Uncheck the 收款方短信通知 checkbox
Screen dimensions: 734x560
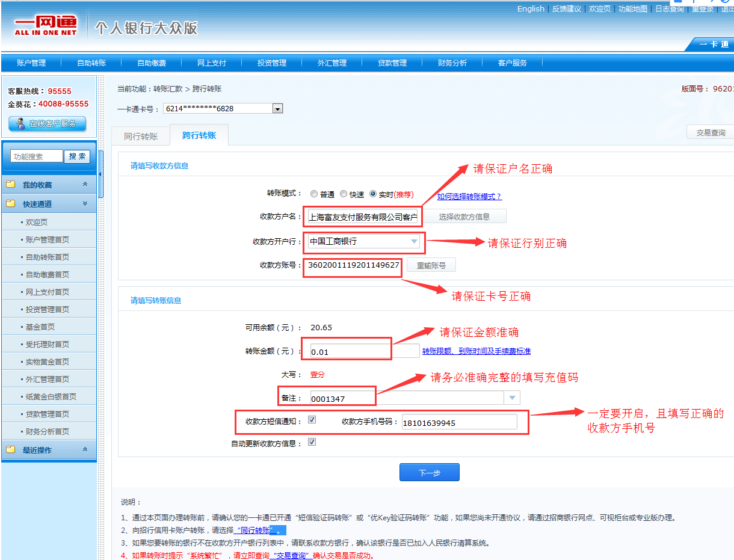pos(312,420)
